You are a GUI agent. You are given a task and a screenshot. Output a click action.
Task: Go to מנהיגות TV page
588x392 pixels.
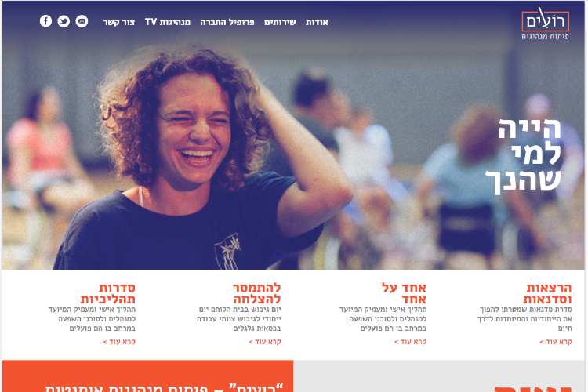tap(168, 22)
